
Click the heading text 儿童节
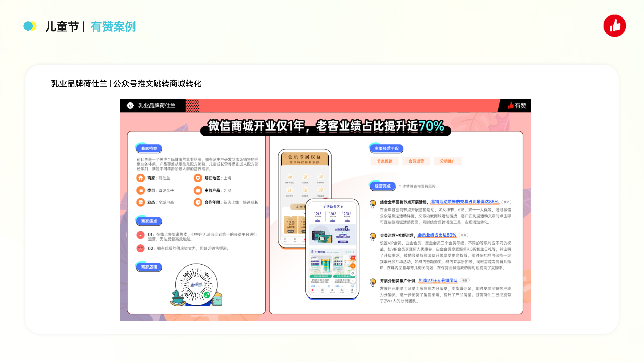(62, 27)
